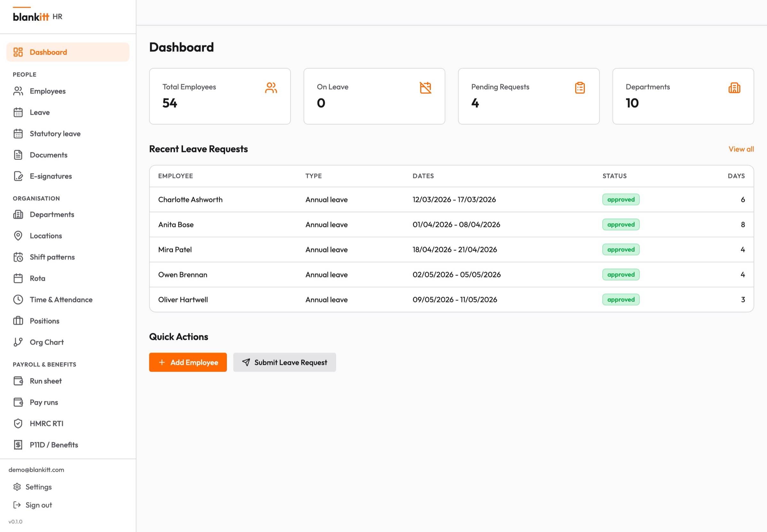Click the Rota calendar icon

18,278
